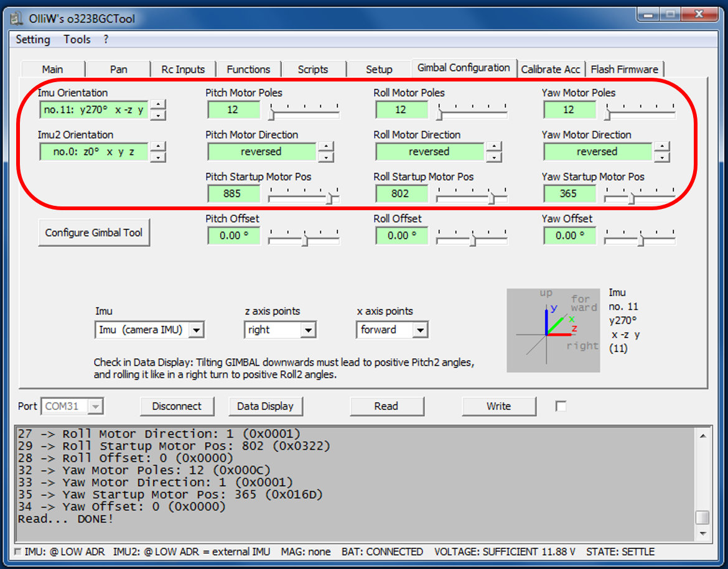728x569 pixels.
Task: Switch to the Calibrate Acc tab
Action: click(x=551, y=69)
